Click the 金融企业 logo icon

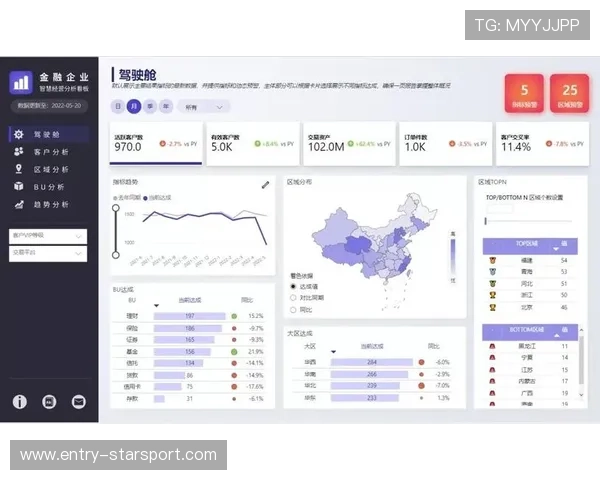point(21,83)
